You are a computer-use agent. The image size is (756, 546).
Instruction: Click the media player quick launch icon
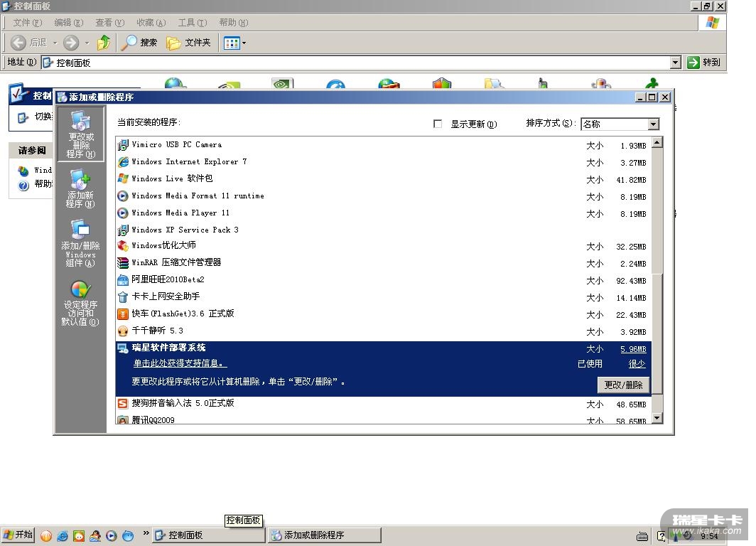[x=112, y=536]
